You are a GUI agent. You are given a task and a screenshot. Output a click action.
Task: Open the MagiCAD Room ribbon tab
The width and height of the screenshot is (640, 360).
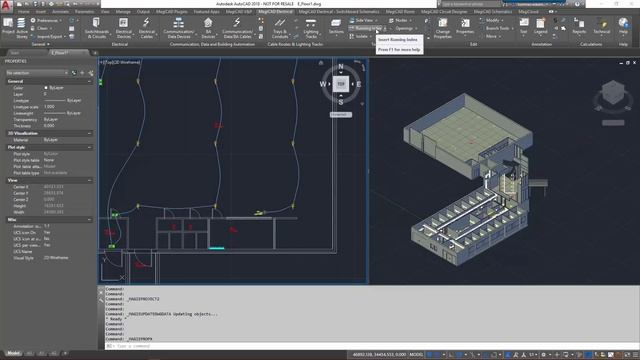400,12
